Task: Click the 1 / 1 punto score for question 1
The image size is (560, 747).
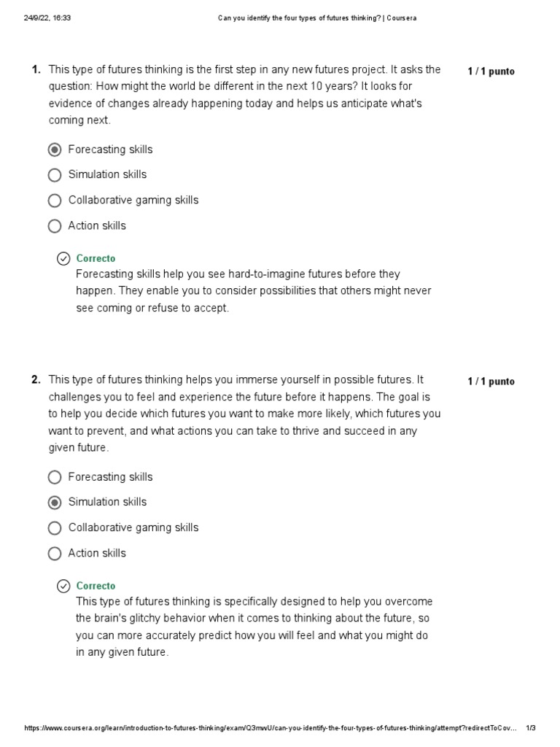Action: click(491, 71)
